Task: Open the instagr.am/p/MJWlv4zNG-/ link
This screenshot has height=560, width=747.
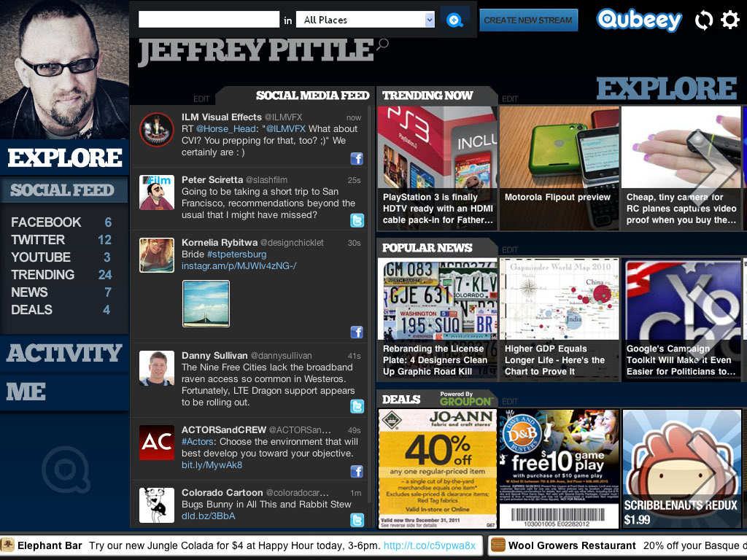Action: (x=239, y=265)
